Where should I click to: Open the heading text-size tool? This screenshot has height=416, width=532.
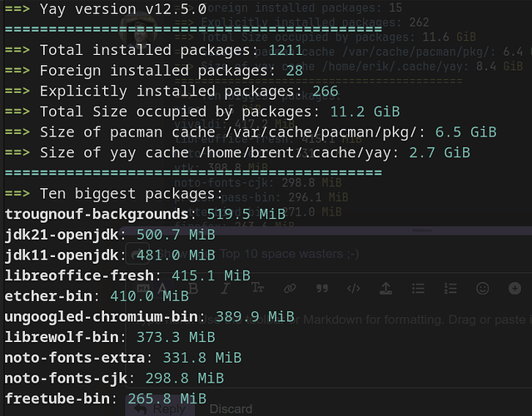[x=257, y=289]
